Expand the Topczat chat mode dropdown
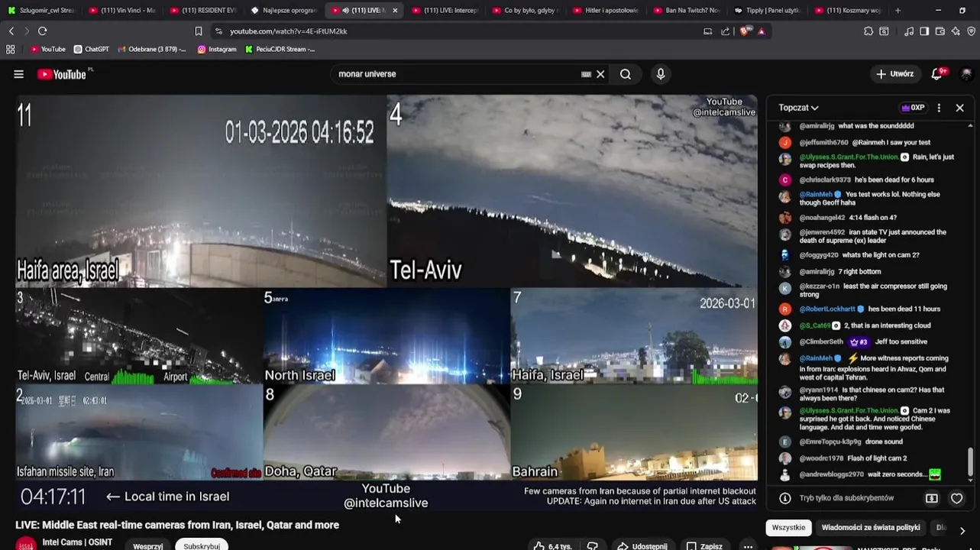Image resolution: width=980 pixels, height=550 pixels. coord(798,108)
